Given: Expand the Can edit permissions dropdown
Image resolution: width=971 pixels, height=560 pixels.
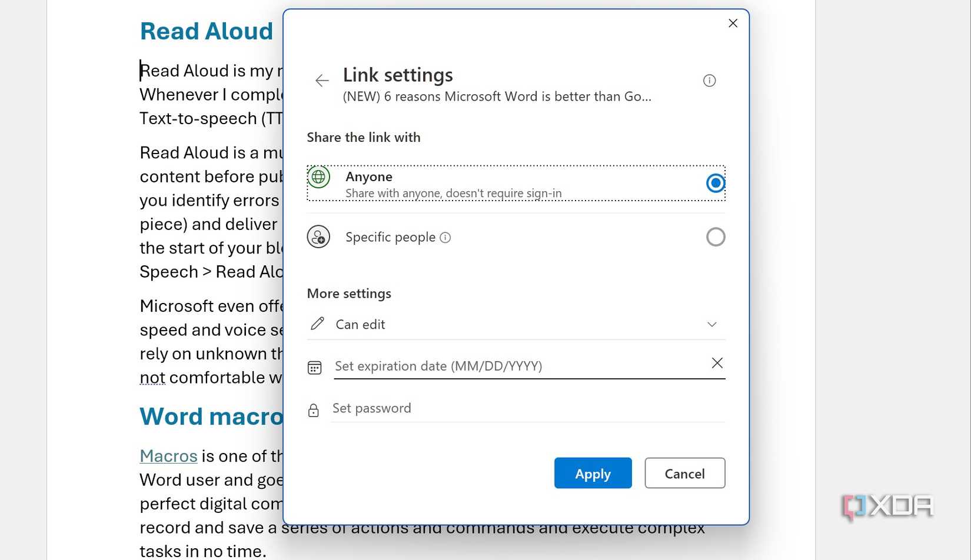Looking at the screenshot, I should click(711, 324).
